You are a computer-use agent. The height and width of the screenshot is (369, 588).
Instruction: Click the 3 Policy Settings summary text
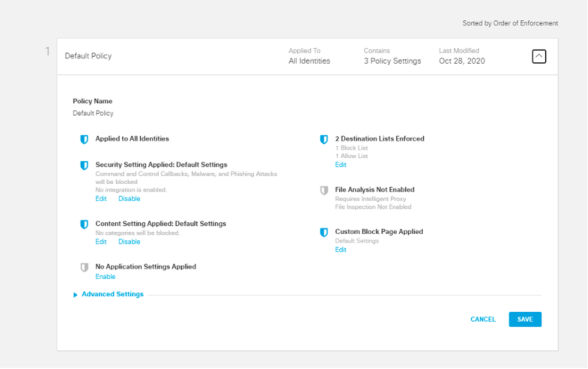[392, 61]
